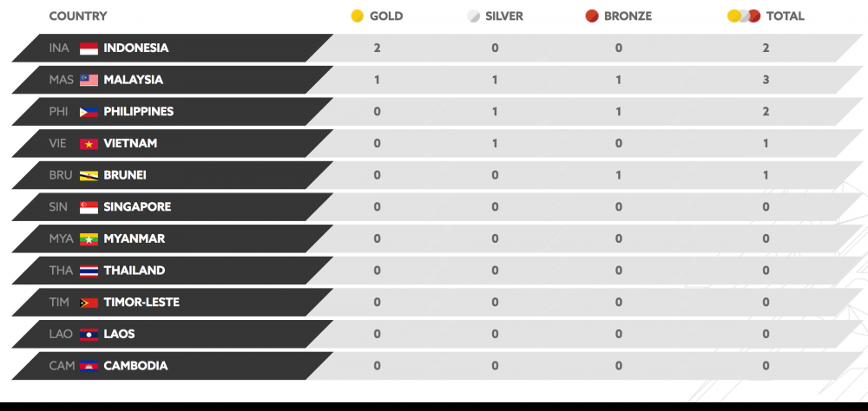Image resolution: width=868 pixels, height=411 pixels.
Task: Click the Laos flag icon
Action: pyautogui.click(x=89, y=334)
